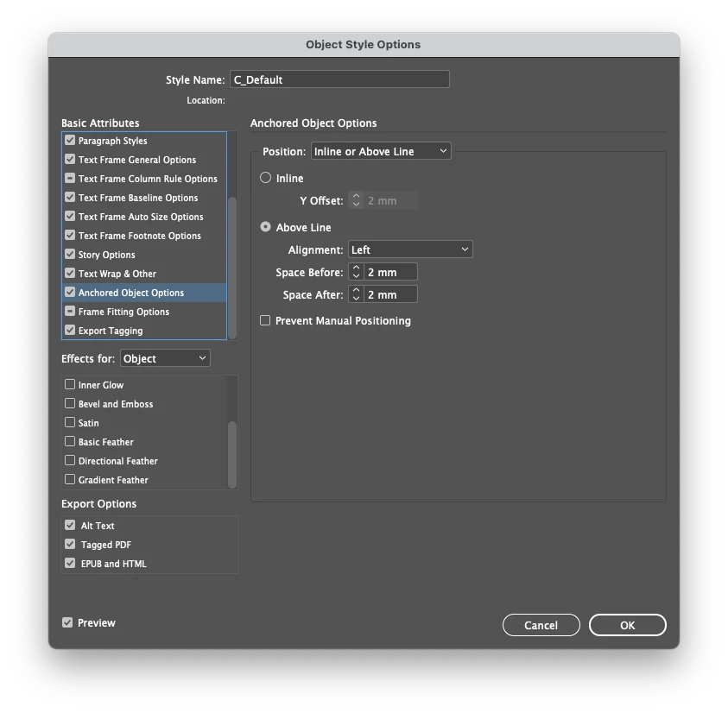Click the Basic Attributes list scrollbar

[232, 268]
